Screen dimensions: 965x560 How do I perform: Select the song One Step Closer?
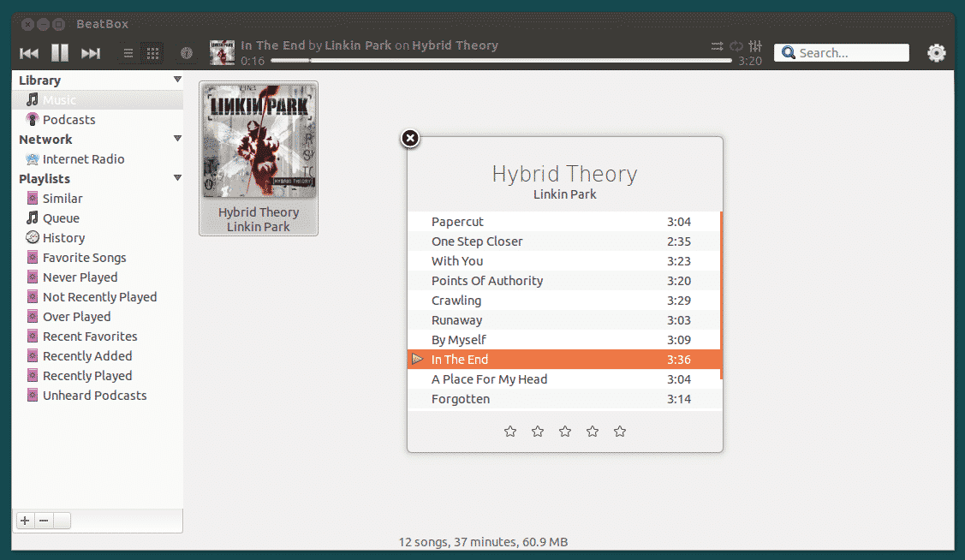[x=563, y=241]
